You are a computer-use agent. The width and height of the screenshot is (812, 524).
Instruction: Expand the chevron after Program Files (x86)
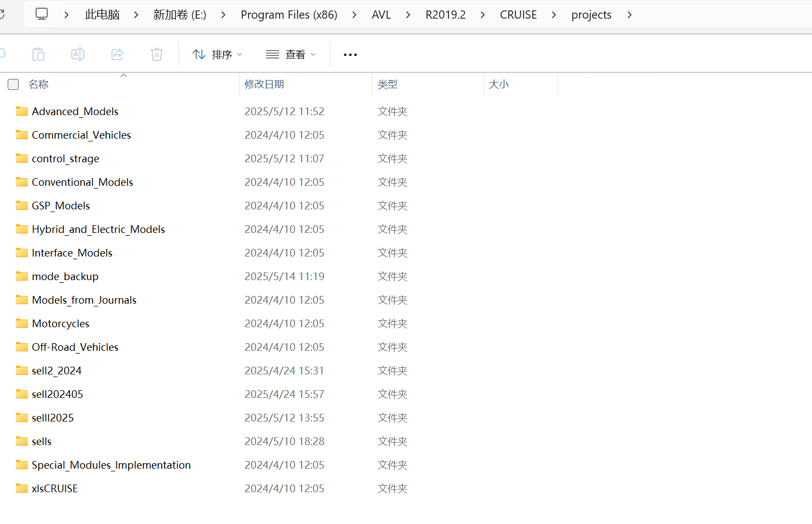pyautogui.click(x=354, y=15)
